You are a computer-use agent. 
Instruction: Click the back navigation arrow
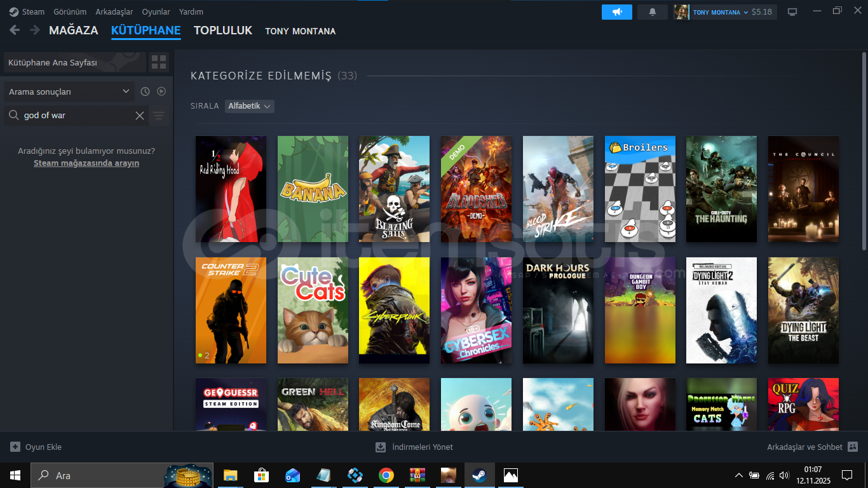click(15, 30)
